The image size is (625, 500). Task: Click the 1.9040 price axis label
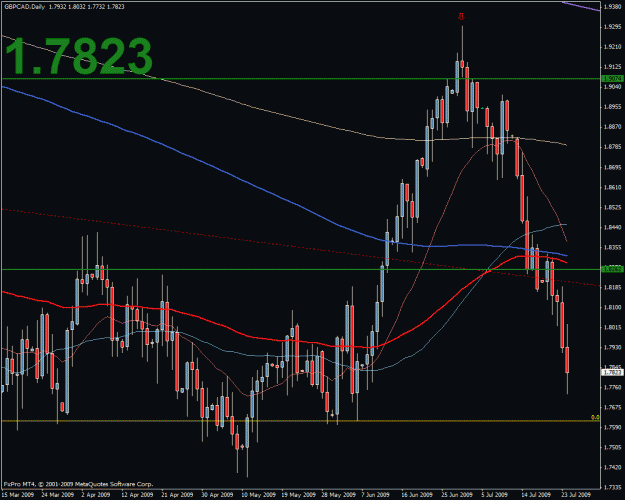[x=613, y=87]
